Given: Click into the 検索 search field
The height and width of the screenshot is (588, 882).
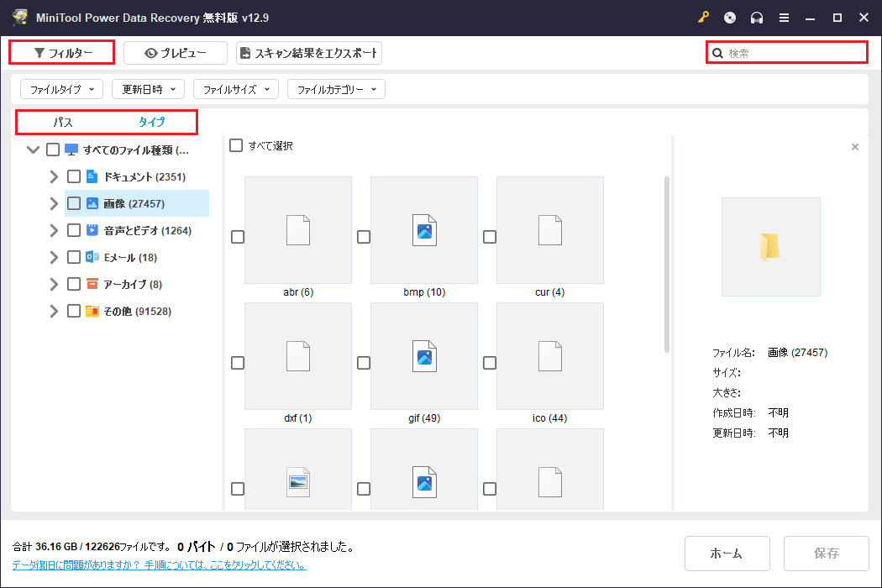Looking at the screenshot, I should click(x=787, y=53).
